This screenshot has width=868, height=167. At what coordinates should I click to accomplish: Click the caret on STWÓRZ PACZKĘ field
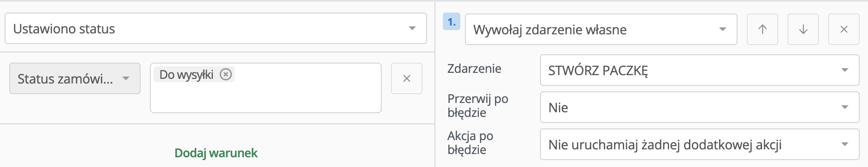tap(845, 70)
